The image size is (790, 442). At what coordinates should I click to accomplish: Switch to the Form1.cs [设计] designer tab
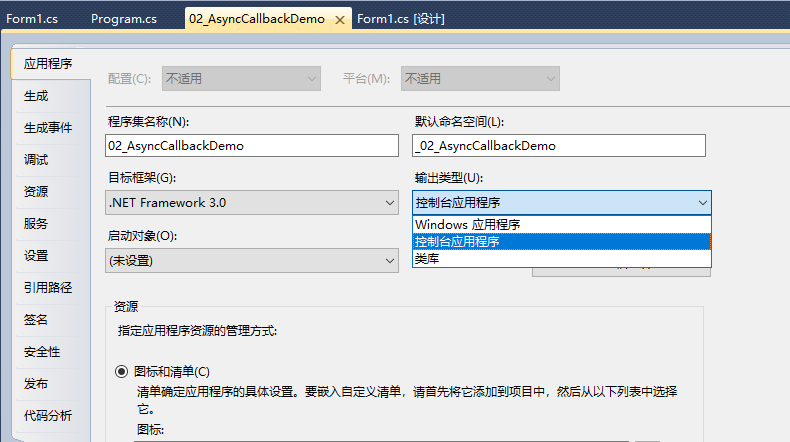(x=401, y=19)
